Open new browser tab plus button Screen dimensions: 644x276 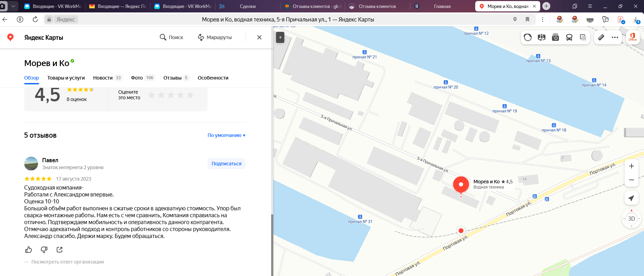coord(546,6)
